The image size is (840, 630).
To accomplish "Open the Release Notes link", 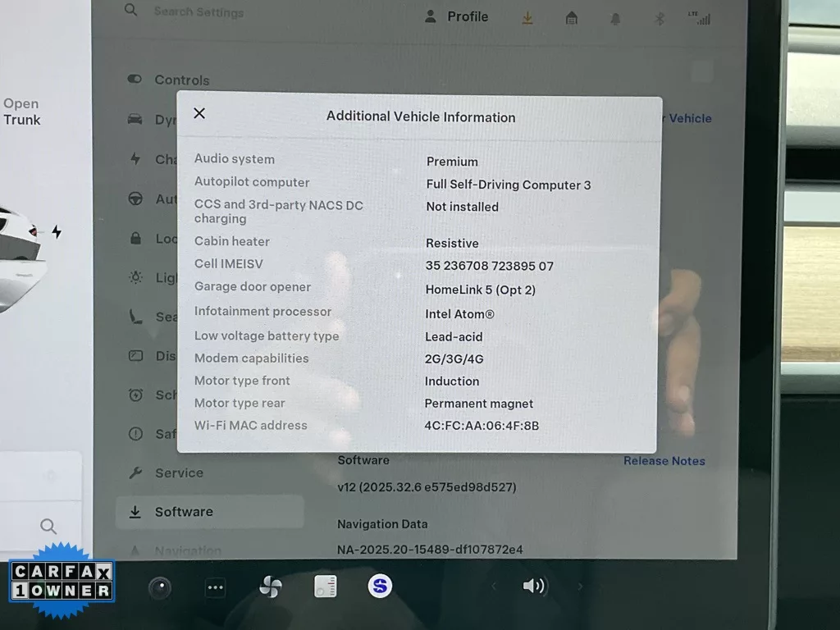I will (664, 461).
